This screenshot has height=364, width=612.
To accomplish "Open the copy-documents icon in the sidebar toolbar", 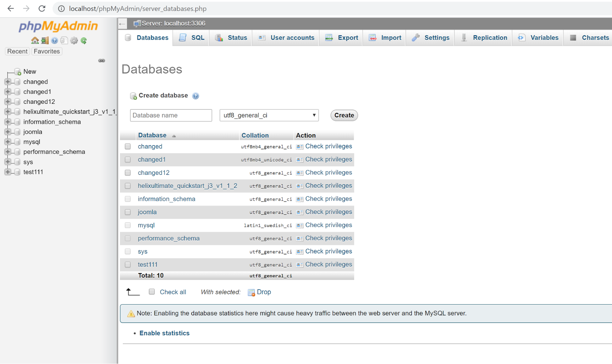I will click(64, 40).
